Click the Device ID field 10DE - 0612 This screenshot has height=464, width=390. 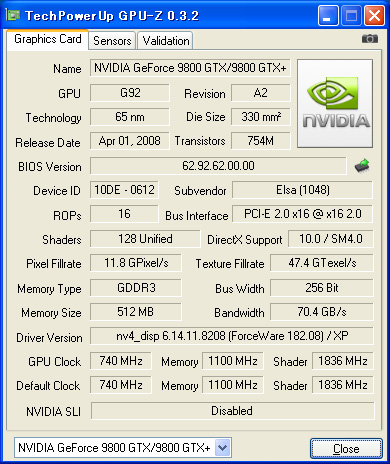coord(124,190)
